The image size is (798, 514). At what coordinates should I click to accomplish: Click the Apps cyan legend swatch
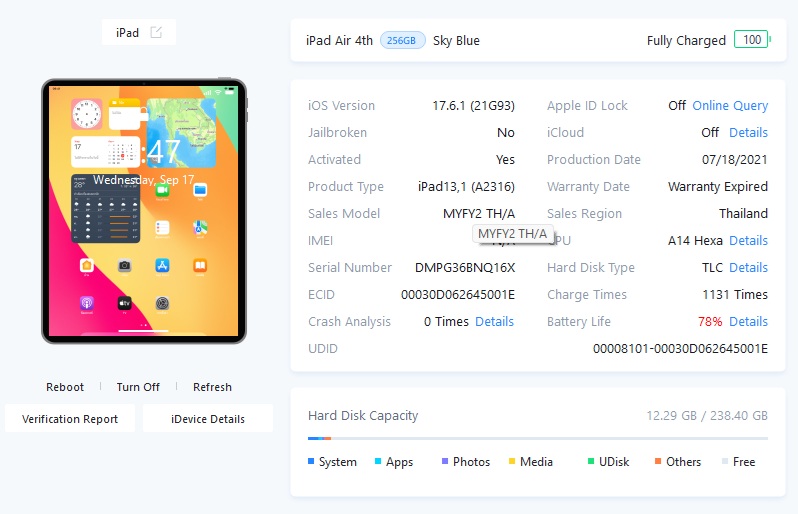pos(378,461)
